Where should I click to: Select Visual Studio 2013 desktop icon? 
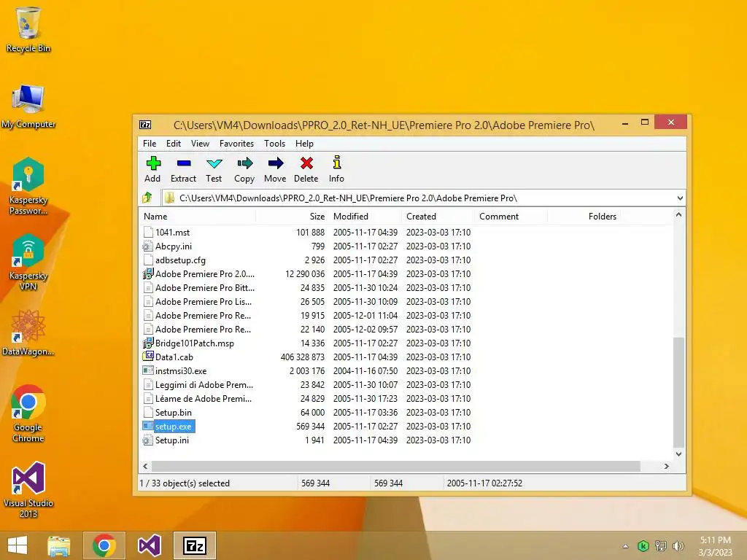(28, 489)
